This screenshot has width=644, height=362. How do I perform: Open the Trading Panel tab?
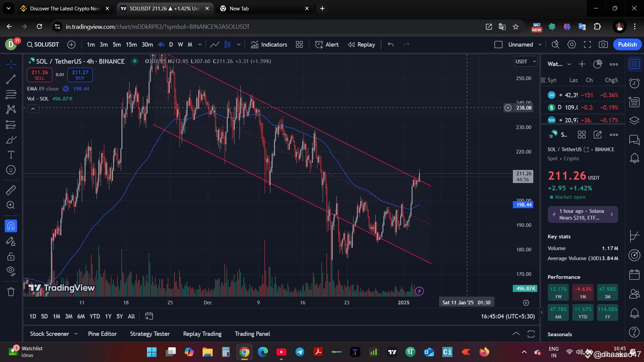252,334
